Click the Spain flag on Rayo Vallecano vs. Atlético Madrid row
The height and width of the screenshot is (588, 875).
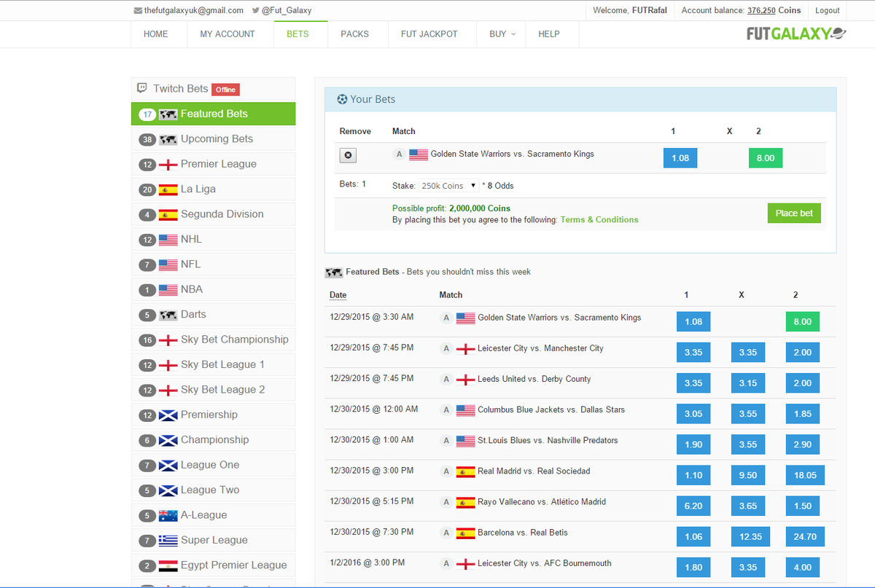tap(465, 502)
